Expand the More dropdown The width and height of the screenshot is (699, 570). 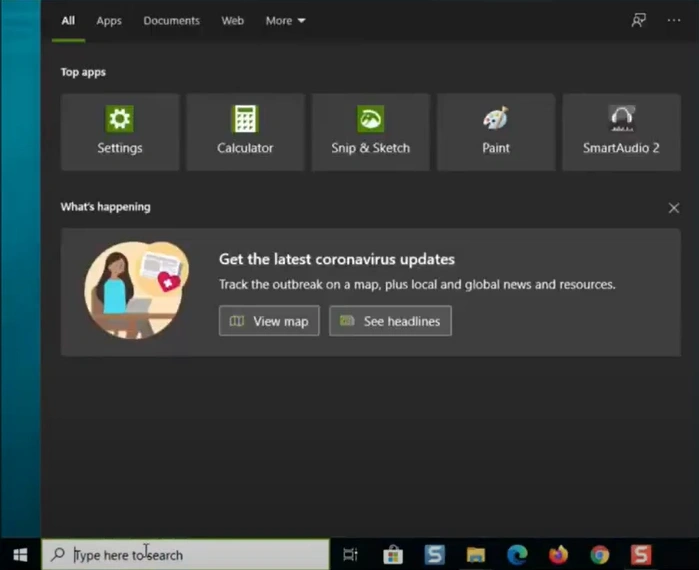285,21
